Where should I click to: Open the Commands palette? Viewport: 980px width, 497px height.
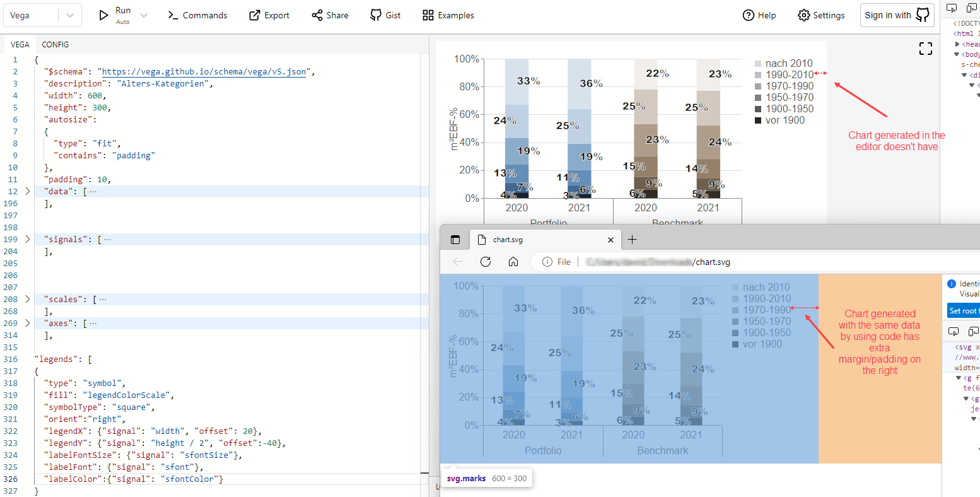(x=197, y=15)
